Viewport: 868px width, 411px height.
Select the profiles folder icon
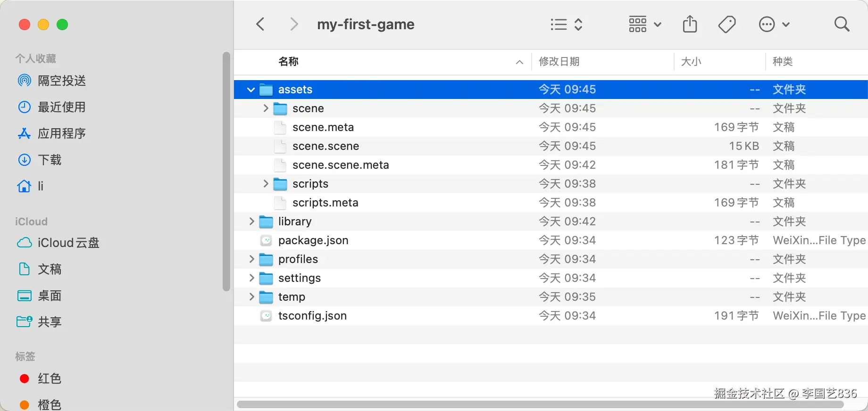(266, 259)
